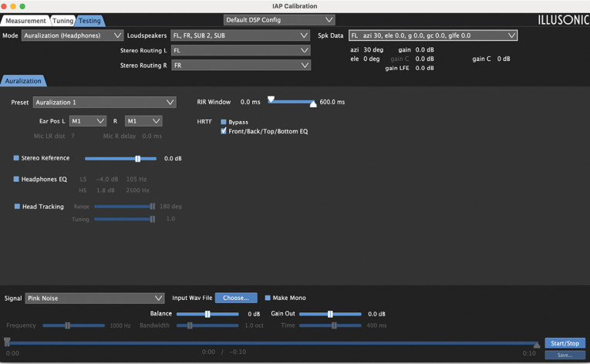Open the Auralization tab

(23, 81)
